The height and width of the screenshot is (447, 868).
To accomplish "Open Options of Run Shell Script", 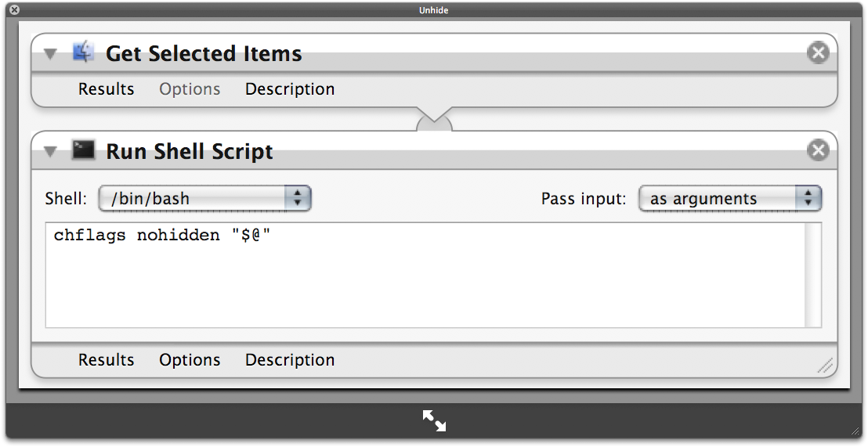I will (x=190, y=360).
